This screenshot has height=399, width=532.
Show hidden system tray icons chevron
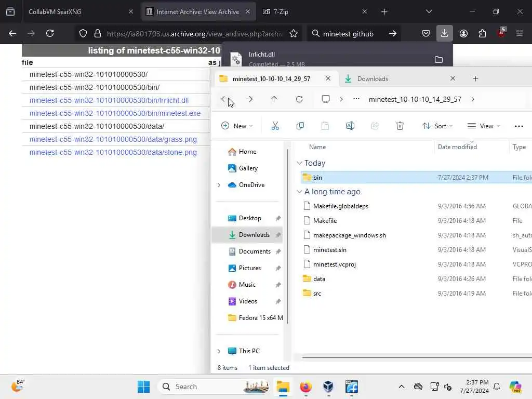coord(402,387)
